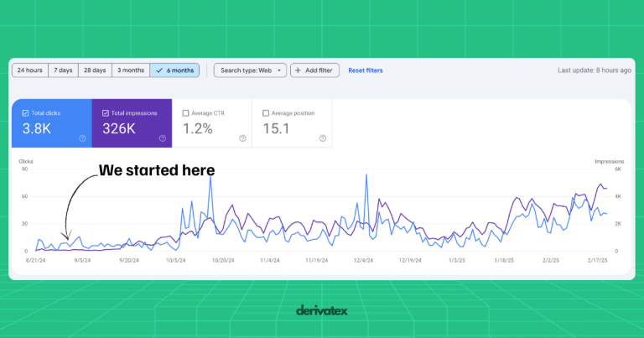Viewport: 644px width, 338px height.
Task: Uncheck the Total clicks checkbox
Action: (25, 113)
